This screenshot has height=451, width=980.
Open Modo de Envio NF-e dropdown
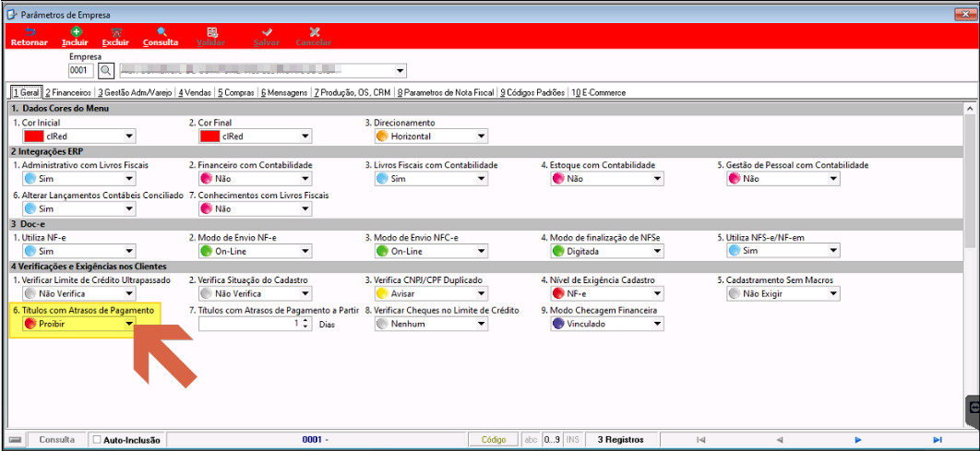click(x=305, y=251)
